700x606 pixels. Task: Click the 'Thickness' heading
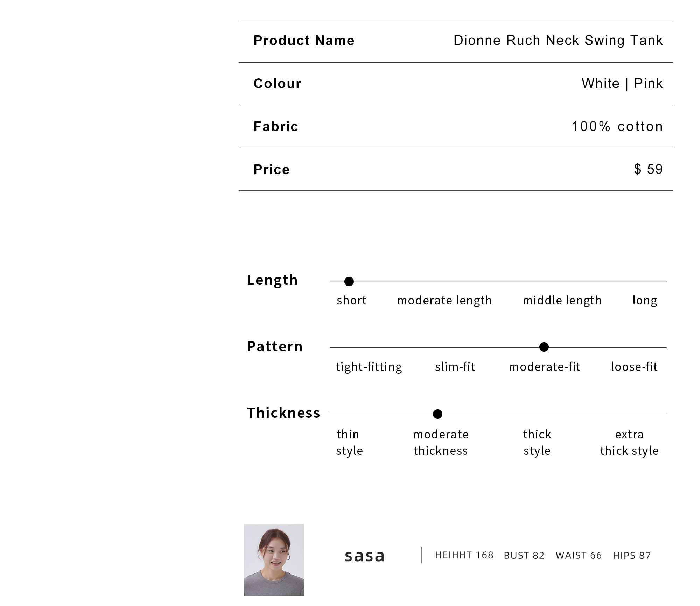coord(283,413)
